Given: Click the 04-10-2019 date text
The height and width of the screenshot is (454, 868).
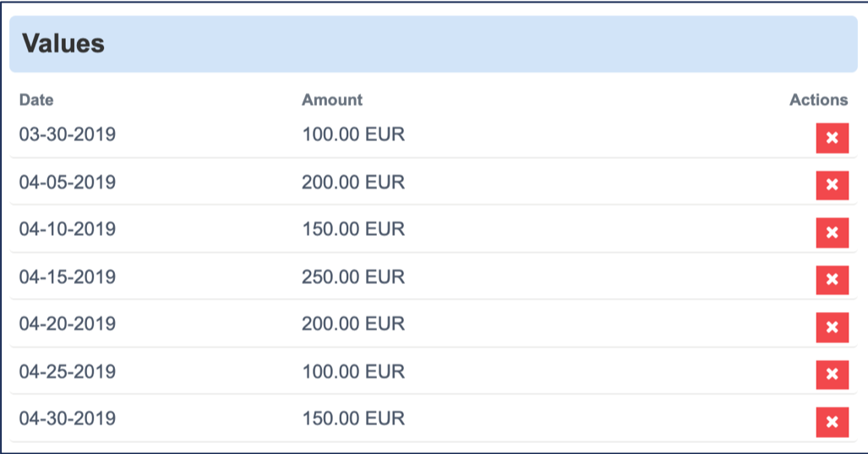Looking at the screenshot, I should pos(68,229).
